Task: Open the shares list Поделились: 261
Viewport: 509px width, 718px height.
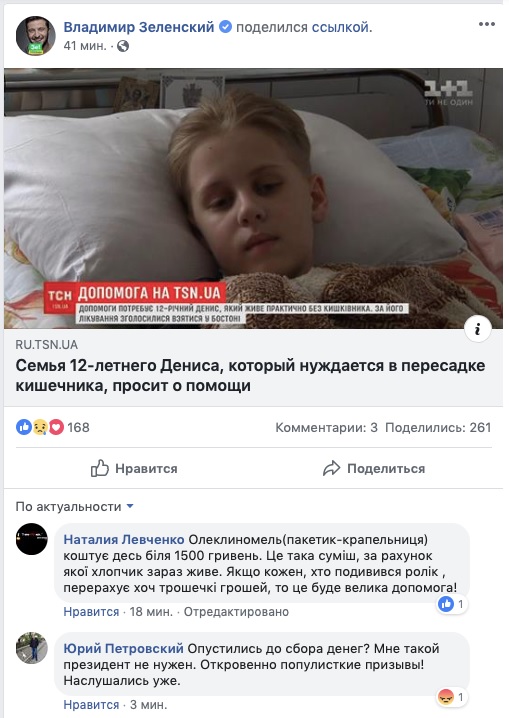Action: click(438, 428)
